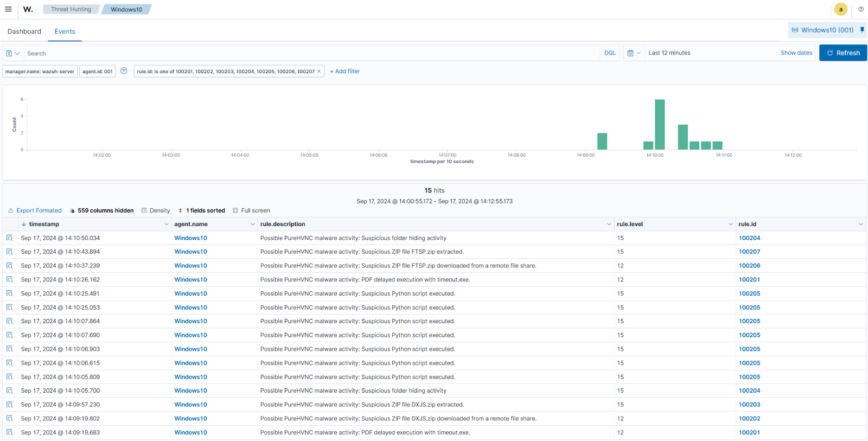The image size is (868, 441).
Task: Open saved queries menu
Action: pyautogui.click(x=13, y=53)
